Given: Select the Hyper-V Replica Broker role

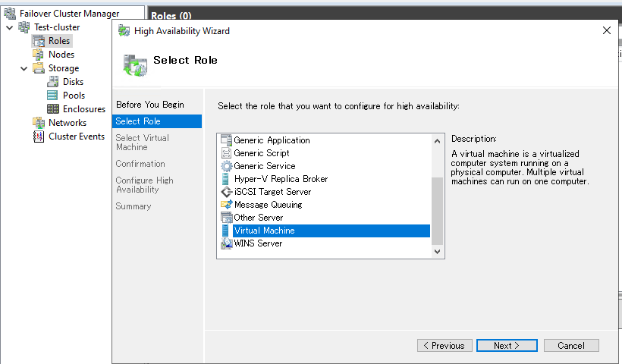Looking at the screenshot, I should click(x=281, y=179).
